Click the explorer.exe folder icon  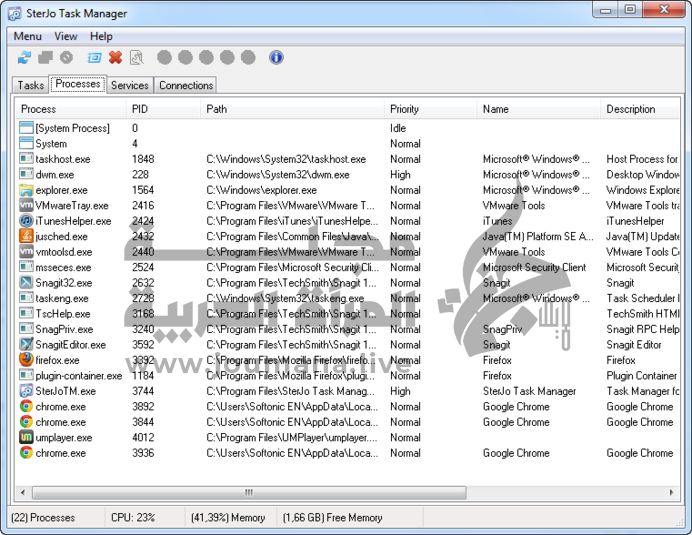point(26,190)
